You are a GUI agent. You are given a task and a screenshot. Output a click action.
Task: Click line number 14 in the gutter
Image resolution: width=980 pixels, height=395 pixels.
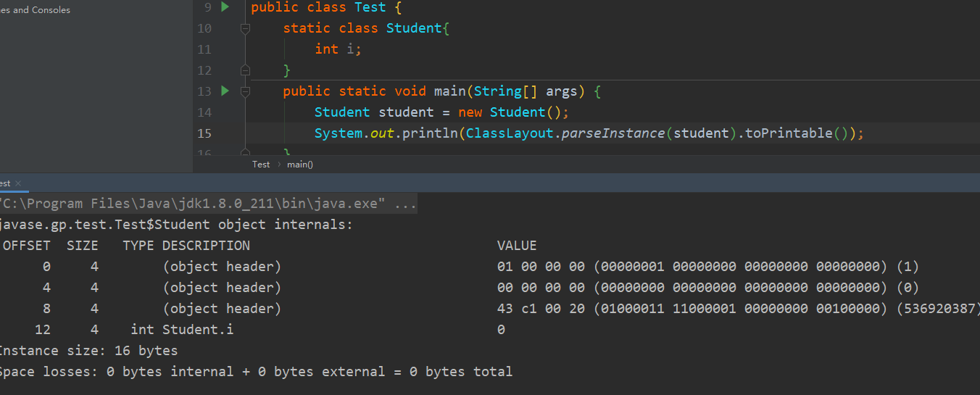tap(204, 112)
